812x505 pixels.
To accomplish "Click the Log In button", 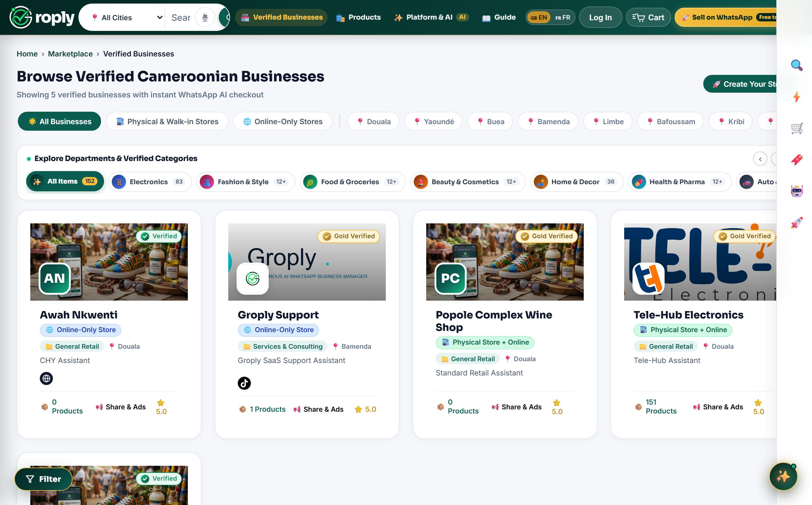I will pyautogui.click(x=600, y=17).
